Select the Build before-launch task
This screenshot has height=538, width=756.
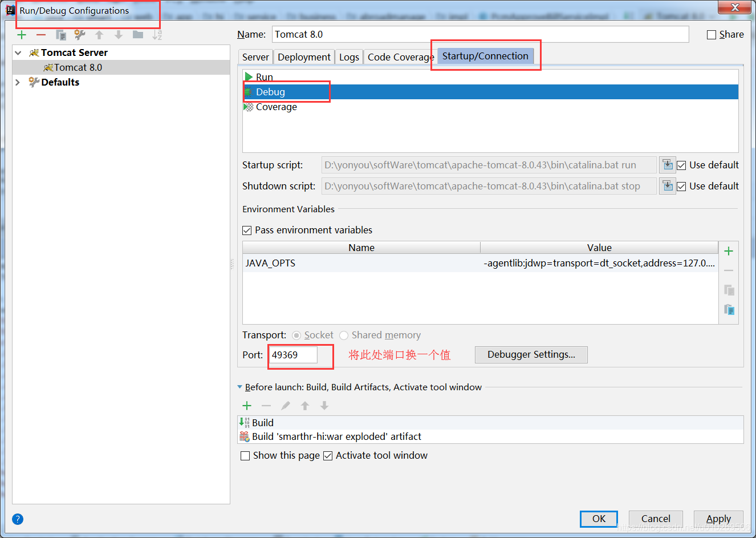(x=490, y=423)
